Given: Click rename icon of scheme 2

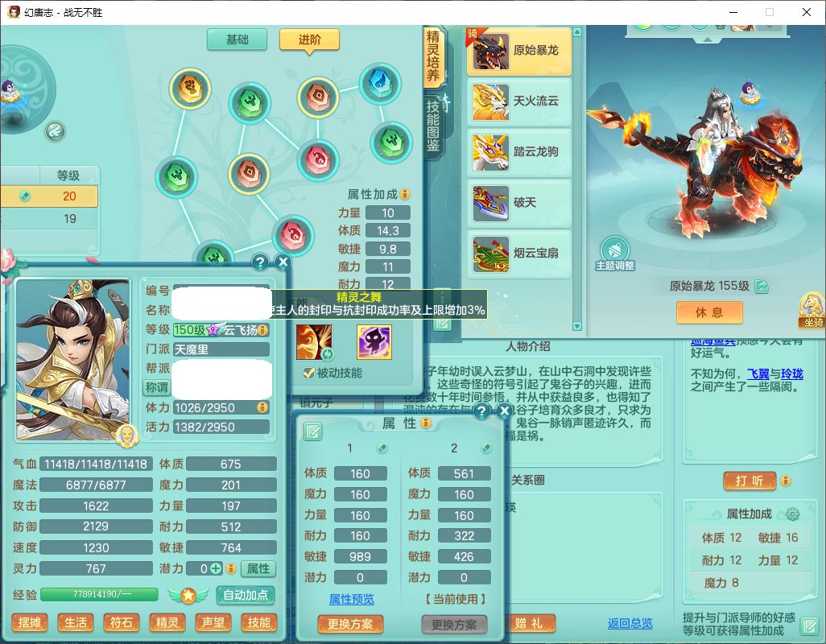Looking at the screenshot, I should pos(486,448).
